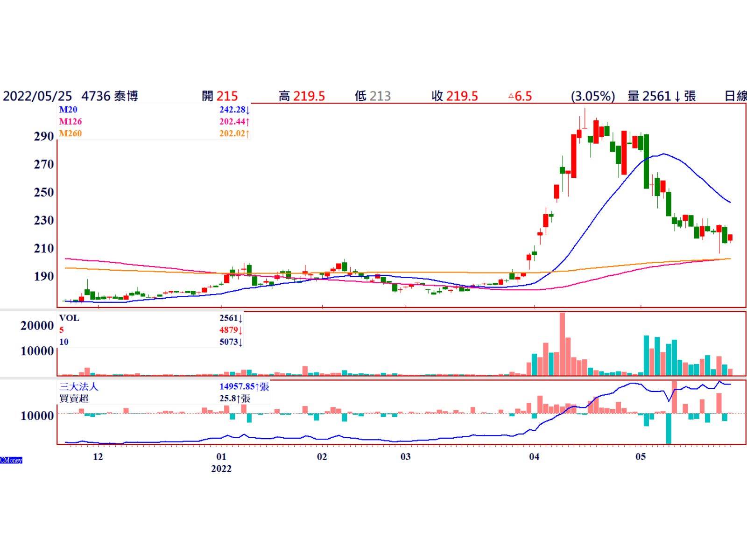Click the tallest volume bar in April
Screen dimensions: 747x560
[562, 343]
